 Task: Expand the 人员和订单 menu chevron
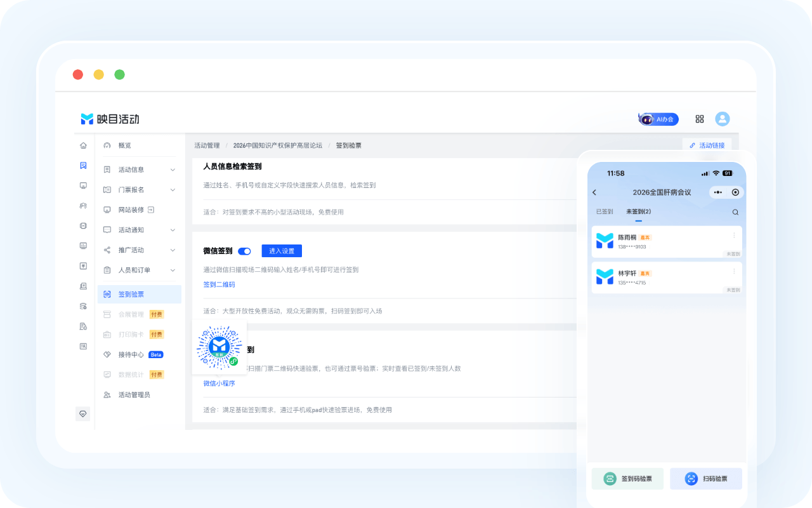(x=173, y=270)
